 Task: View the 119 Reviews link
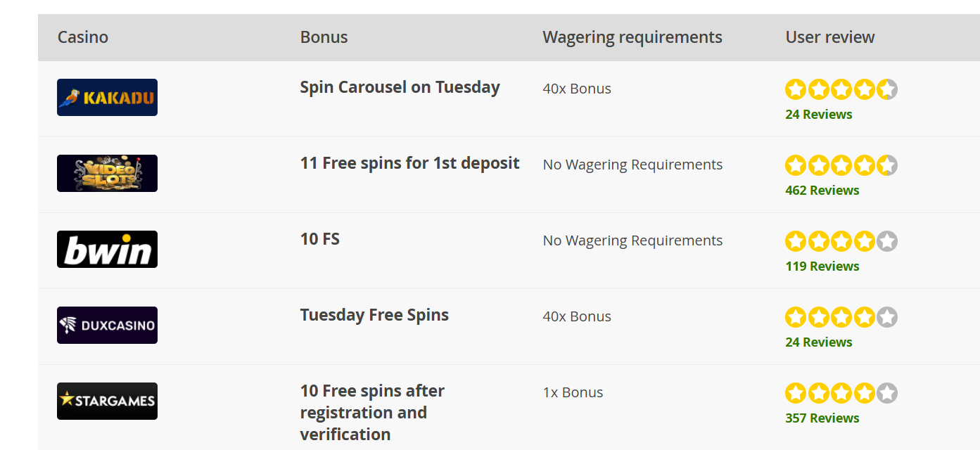[x=822, y=266]
